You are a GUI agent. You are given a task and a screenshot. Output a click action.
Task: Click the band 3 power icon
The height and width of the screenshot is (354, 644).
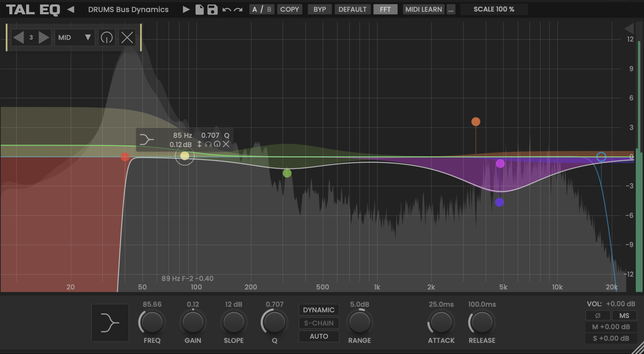pyautogui.click(x=107, y=37)
